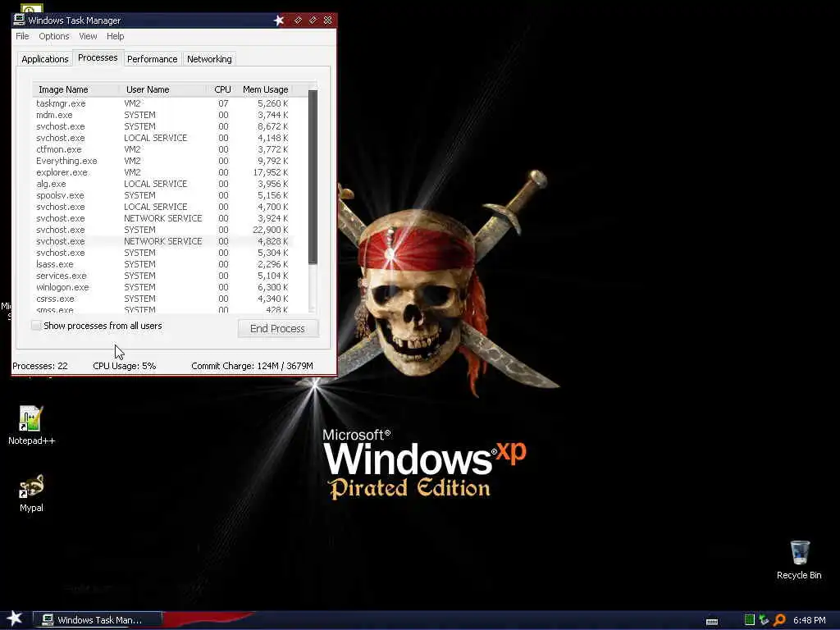Switch to the Performance tab

click(152, 59)
